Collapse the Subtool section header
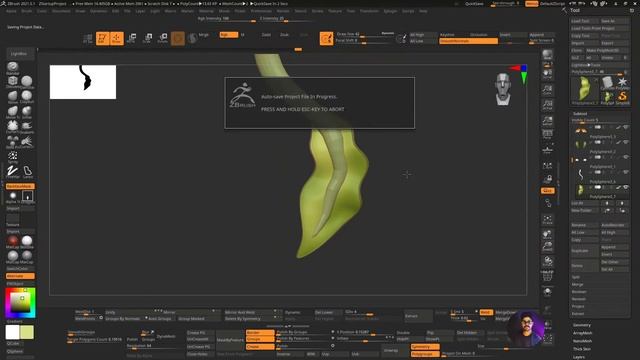Viewport: 640px width, 360px height. pyautogui.click(x=580, y=113)
